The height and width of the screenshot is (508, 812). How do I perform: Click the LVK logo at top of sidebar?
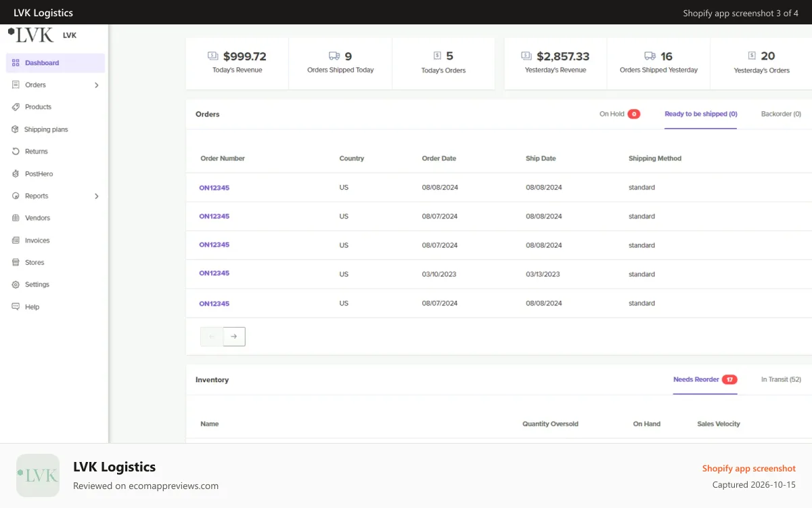pos(30,35)
